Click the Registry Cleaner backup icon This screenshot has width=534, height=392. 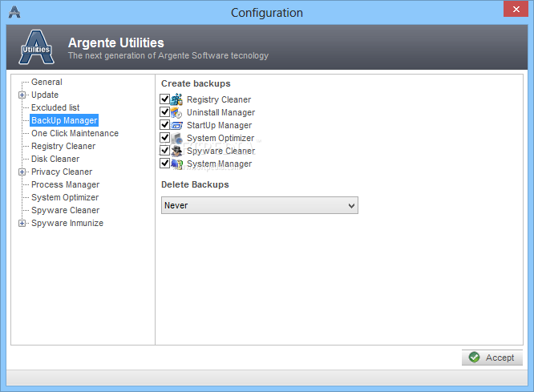coord(176,99)
